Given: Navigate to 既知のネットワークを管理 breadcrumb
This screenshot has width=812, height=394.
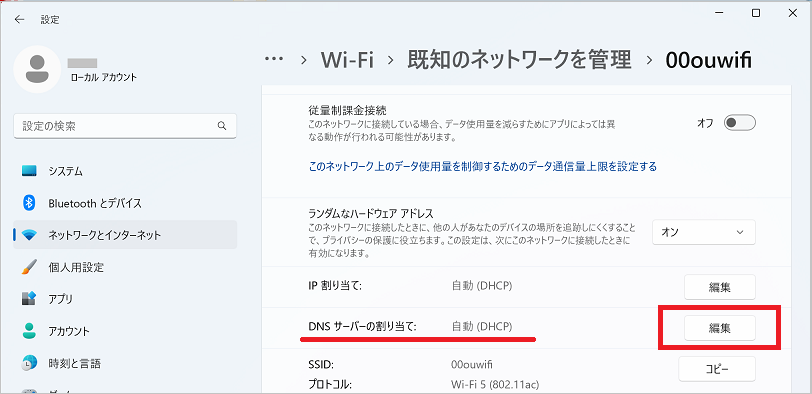Looking at the screenshot, I should [x=519, y=60].
